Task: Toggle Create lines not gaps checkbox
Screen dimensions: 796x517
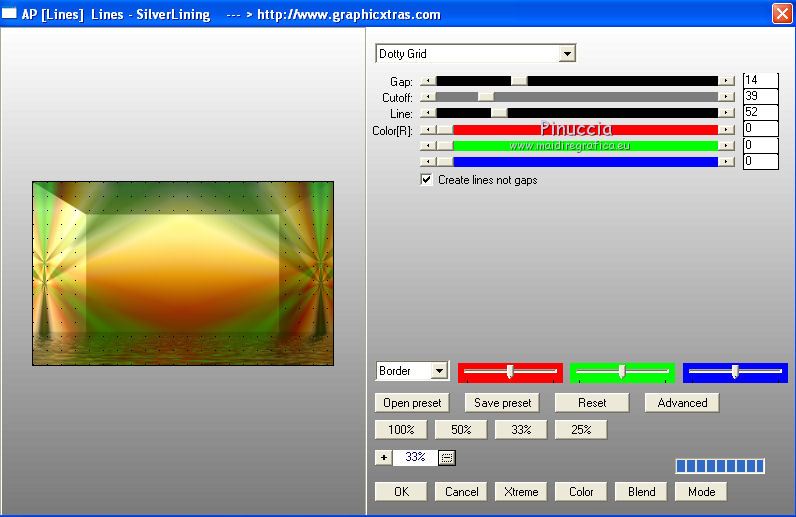Action: point(426,180)
